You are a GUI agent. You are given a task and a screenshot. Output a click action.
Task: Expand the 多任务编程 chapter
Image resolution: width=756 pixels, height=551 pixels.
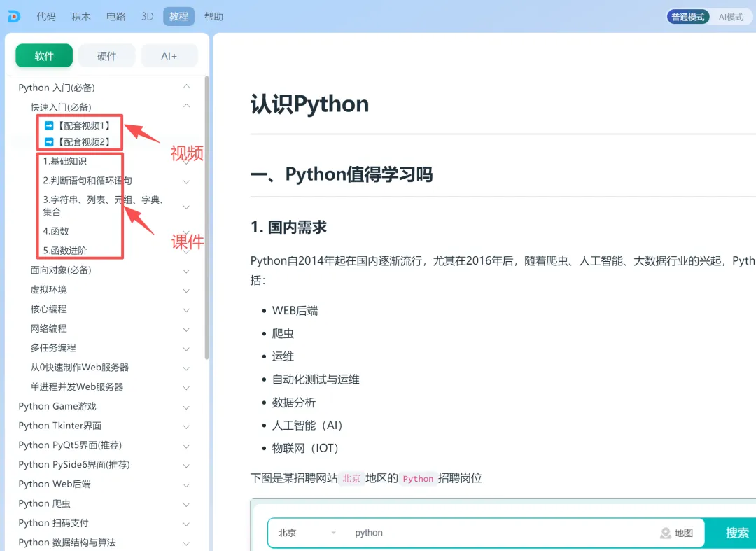click(187, 349)
